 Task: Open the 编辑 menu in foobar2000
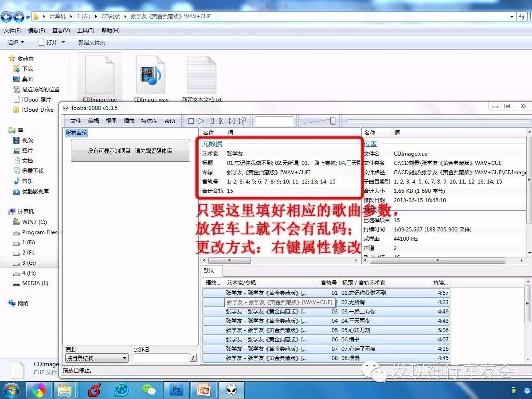coord(94,121)
